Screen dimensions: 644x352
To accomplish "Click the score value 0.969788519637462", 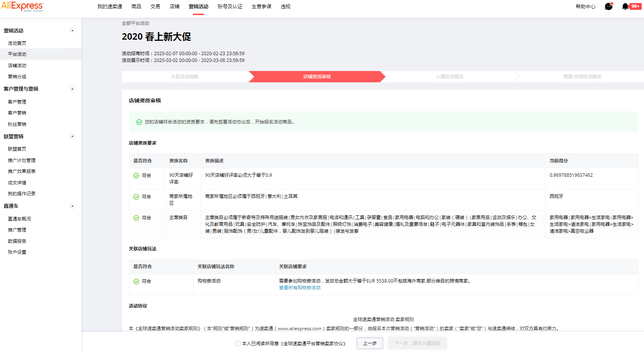I will coord(571,175).
